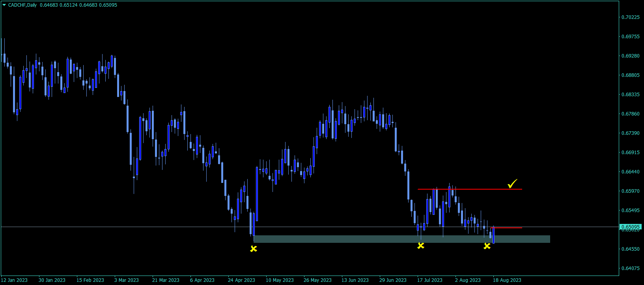Click the 6 Apr 2023 date label
Screen dimensions: 644x285
click(202, 280)
